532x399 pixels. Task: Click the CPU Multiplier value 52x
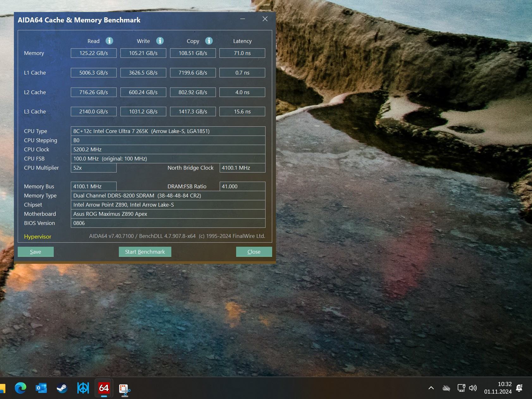(94, 168)
